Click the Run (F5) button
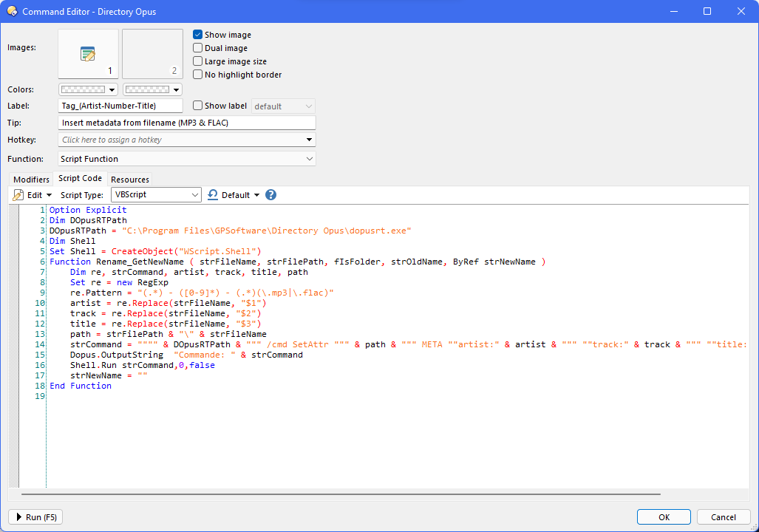Viewport: 759px width, 532px height. (35, 517)
